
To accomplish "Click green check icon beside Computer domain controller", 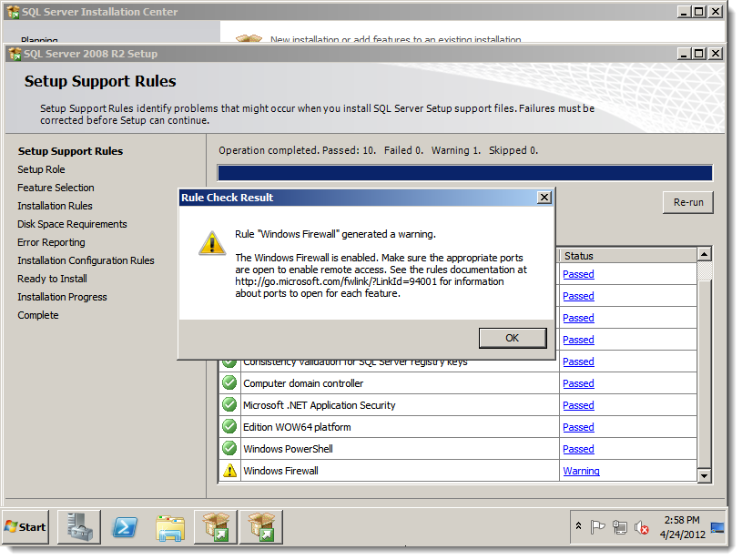I will click(x=229, y=382).
